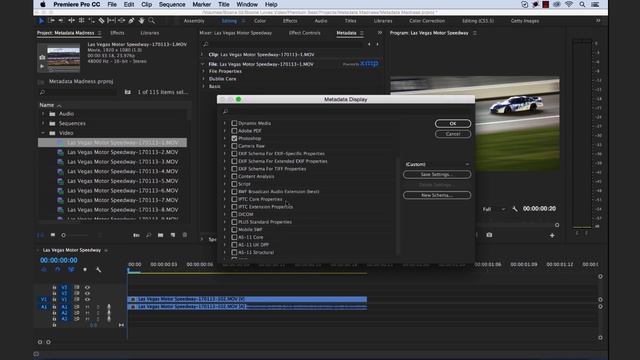Switch to Color workspace tab
The width and height of the screenshot is (640, 360).
coord(260,21)
